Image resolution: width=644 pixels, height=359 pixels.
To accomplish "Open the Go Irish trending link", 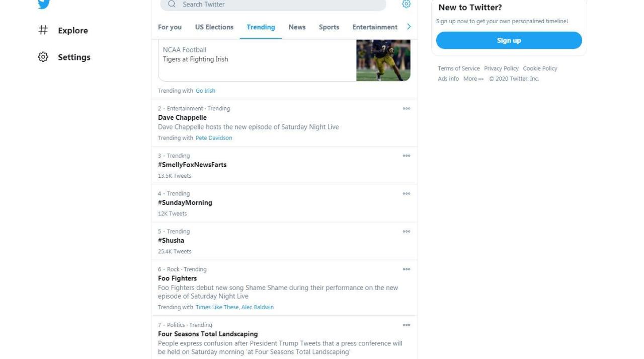I will (205, 91).
